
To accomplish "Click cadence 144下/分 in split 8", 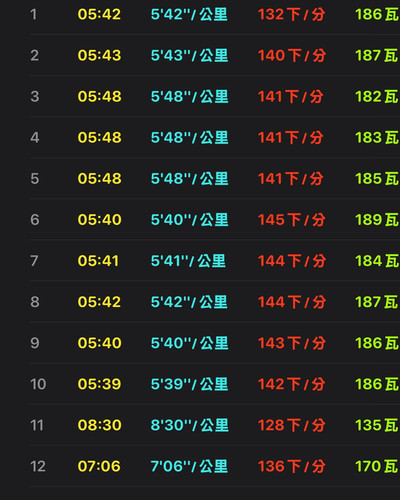I will coord(292,302).
